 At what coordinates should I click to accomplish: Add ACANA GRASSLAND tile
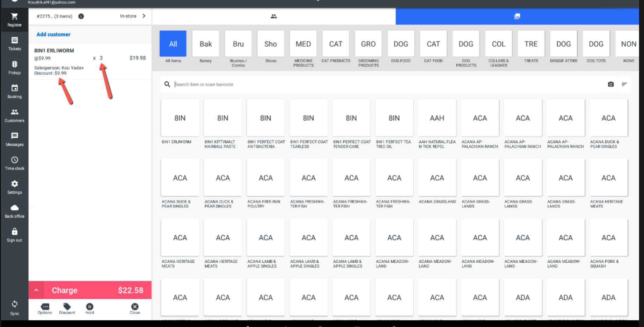[437, 178]
